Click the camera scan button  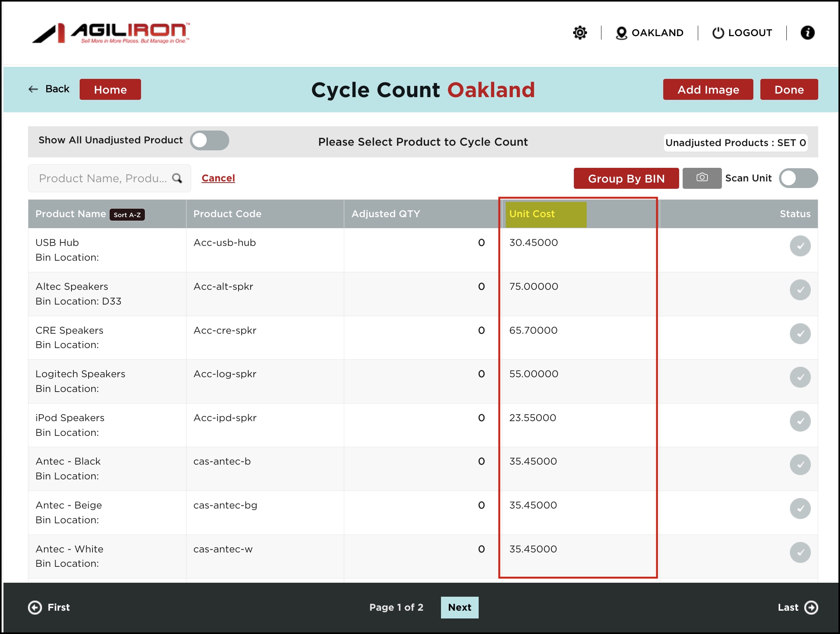(x=702, y=178)
